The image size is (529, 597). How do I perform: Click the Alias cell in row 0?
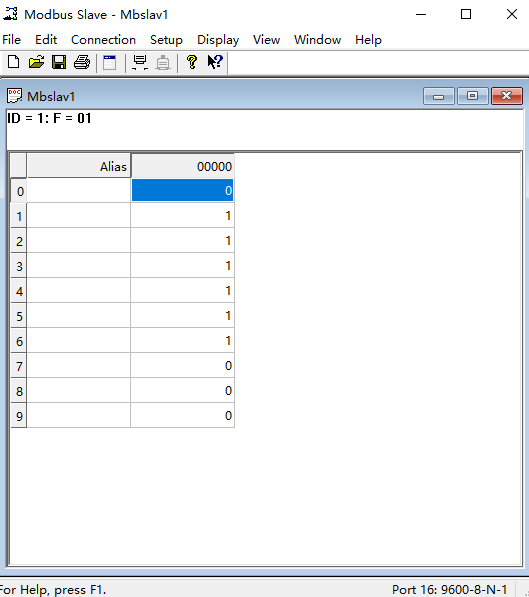(79, 190)
